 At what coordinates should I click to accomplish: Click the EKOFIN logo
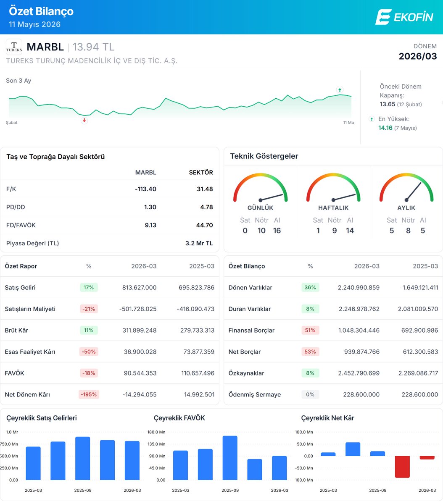[x=404, y=17]
